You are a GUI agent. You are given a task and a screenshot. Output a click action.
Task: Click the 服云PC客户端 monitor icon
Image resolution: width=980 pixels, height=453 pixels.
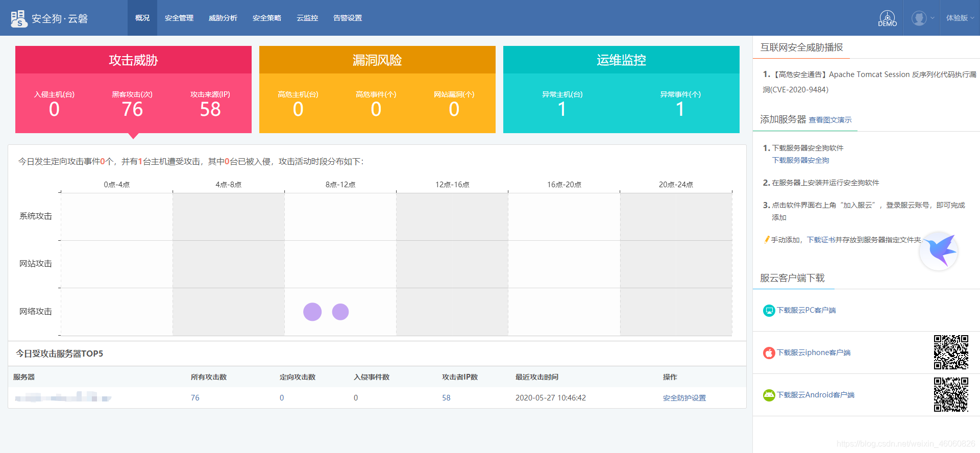click(769, 311)
